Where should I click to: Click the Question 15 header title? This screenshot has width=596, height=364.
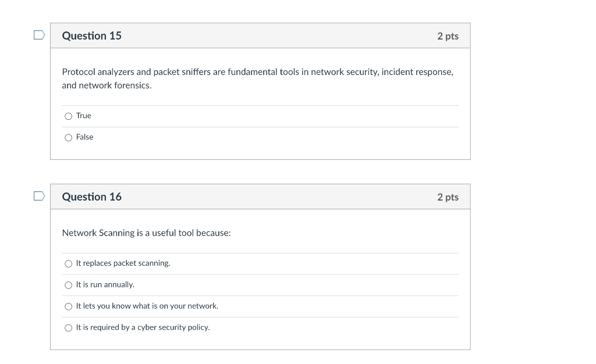pyautogui.click(x=91, y=35)
